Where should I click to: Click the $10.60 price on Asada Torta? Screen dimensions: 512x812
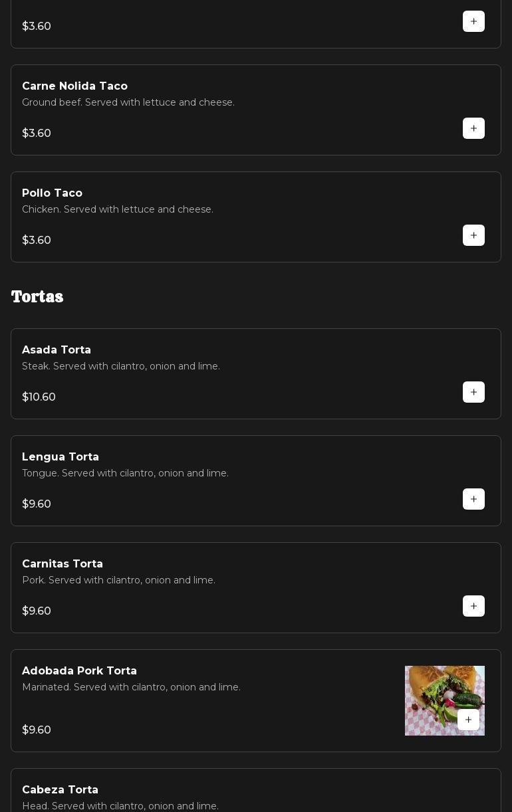[x=39, y=397]
